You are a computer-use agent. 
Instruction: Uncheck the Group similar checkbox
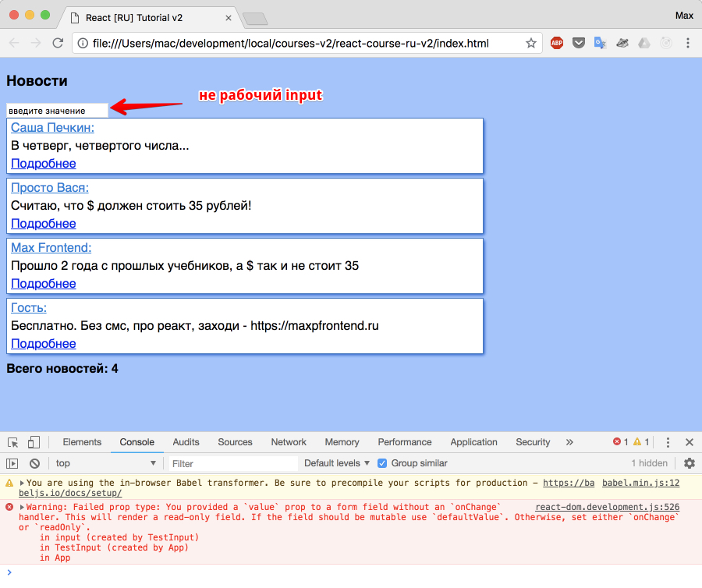[x=382, y=463]
